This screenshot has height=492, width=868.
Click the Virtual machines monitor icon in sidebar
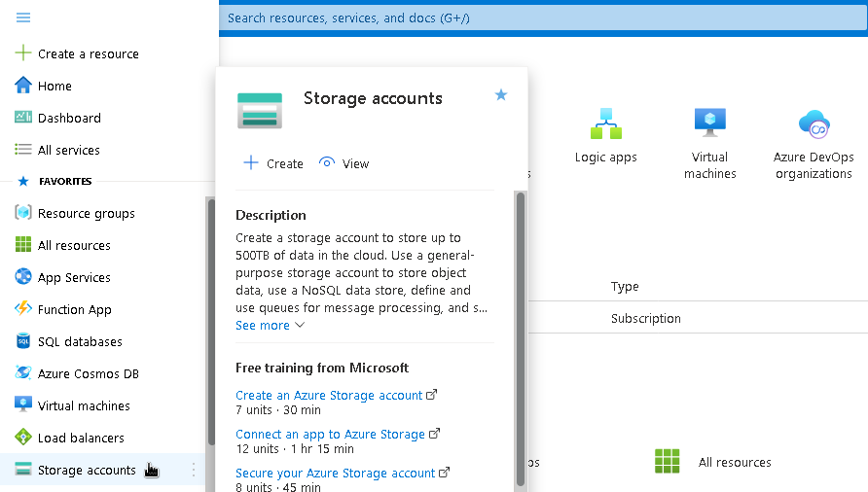pyautogui.click(x=23, y=404)
